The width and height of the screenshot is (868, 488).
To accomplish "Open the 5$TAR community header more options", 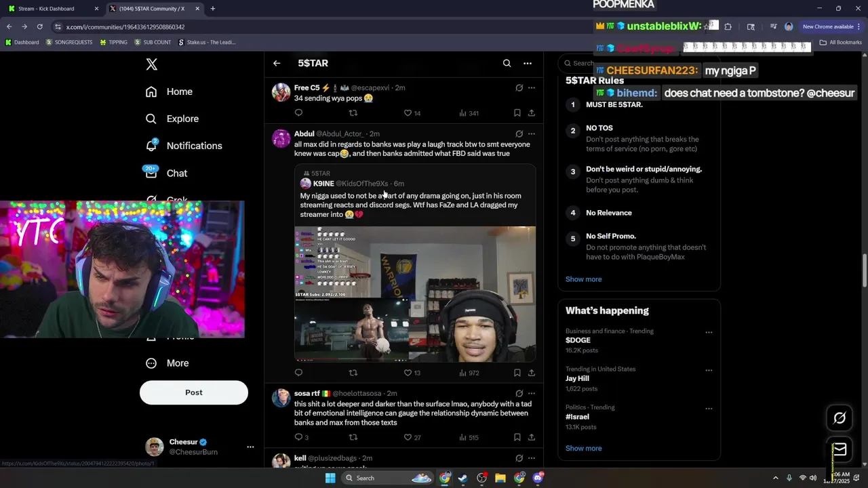I will point(528,63).
